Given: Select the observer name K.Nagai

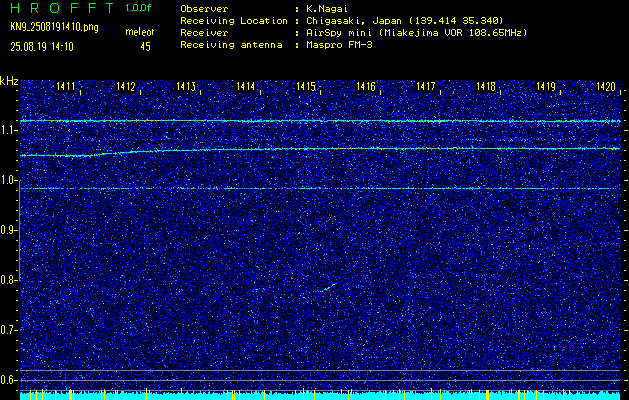Looking at the screenshot, I should click(327, 8).
